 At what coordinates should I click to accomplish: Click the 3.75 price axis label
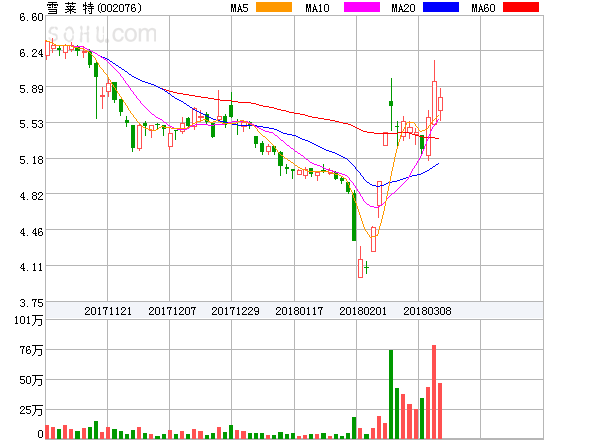(31, 303)
